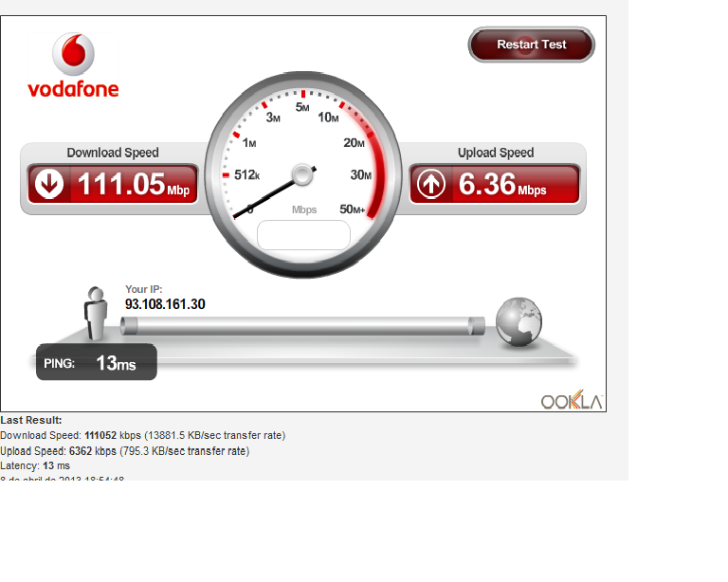Click the person user icon
This screenshot has height=582, width=728.
click(x=96, y=314)
